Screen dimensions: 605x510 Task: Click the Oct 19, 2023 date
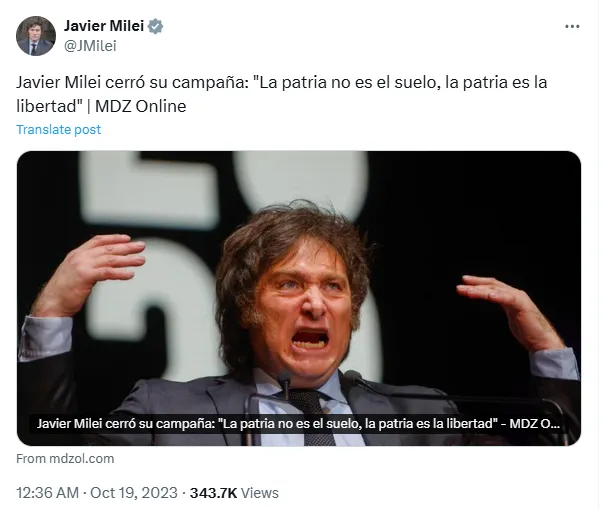134,493
